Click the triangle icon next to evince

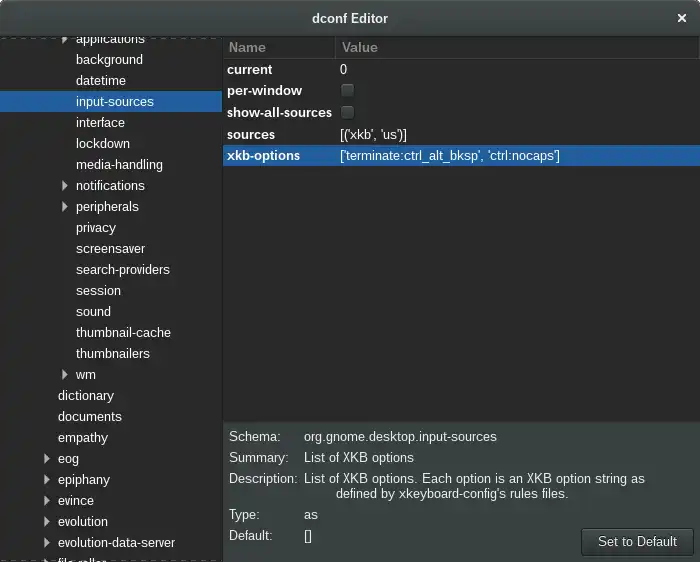pyautogui.click(x=47, y=500)
